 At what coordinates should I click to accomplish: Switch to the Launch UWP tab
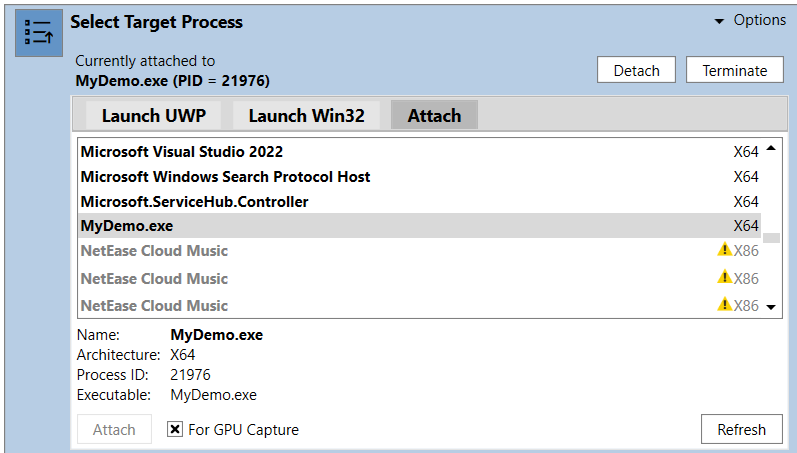[x=154, y=115]
